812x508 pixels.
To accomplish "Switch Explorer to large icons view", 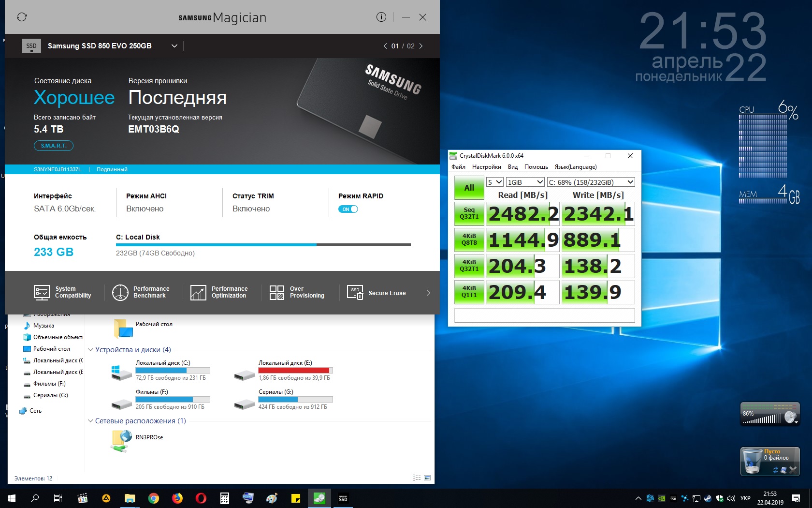I will [x=427, y=478].
